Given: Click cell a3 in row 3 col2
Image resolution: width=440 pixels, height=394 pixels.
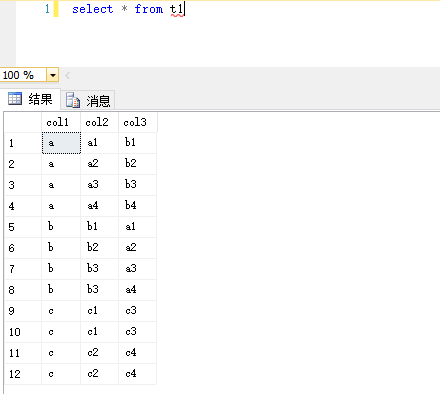Looking at the screenshot, I should tap(99, 185).
